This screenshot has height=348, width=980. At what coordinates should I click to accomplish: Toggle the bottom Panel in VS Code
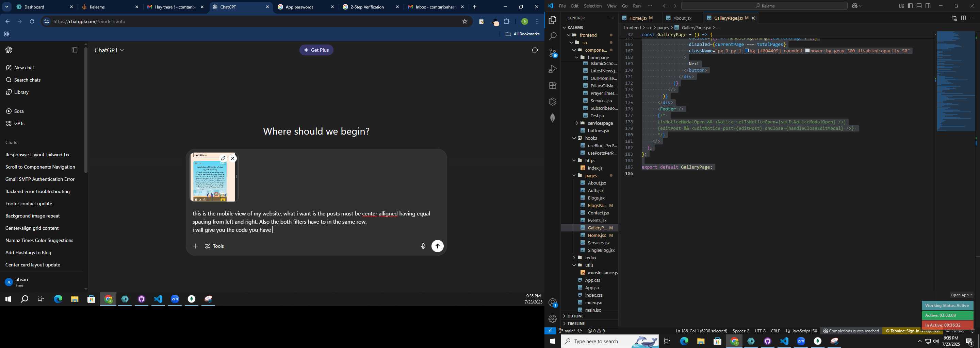919,6
